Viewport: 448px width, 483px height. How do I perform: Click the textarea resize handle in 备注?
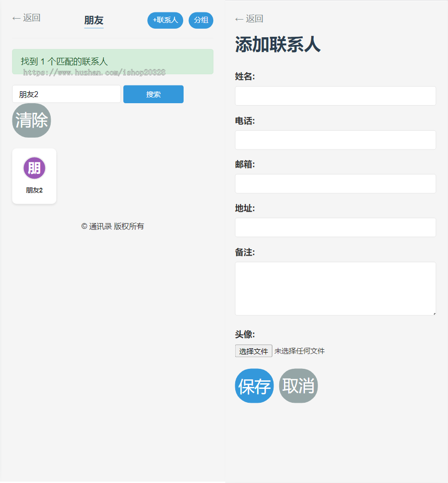pos(434,313)
